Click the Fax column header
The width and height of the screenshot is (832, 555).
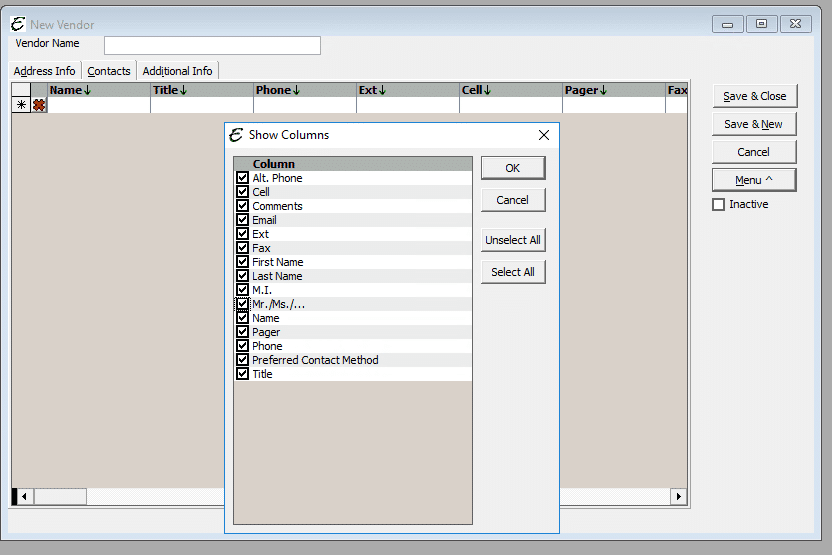[677, 90]
